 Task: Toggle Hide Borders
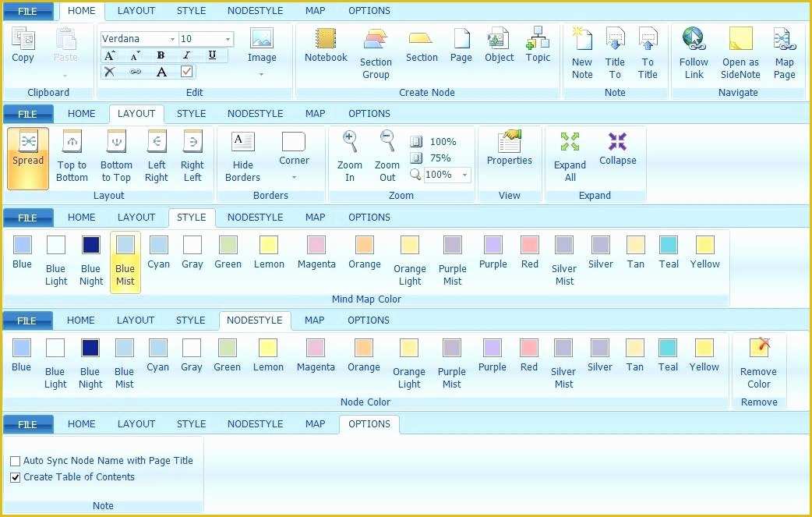coord(242,157)
